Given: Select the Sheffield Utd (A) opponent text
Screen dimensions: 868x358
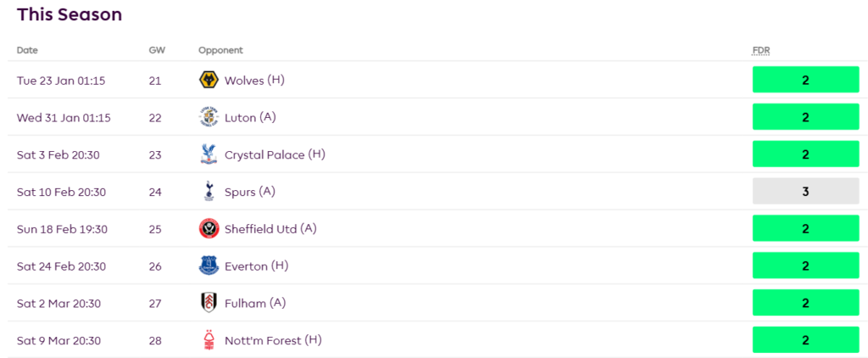Looking at the screenshot, I should pos(270,229).
